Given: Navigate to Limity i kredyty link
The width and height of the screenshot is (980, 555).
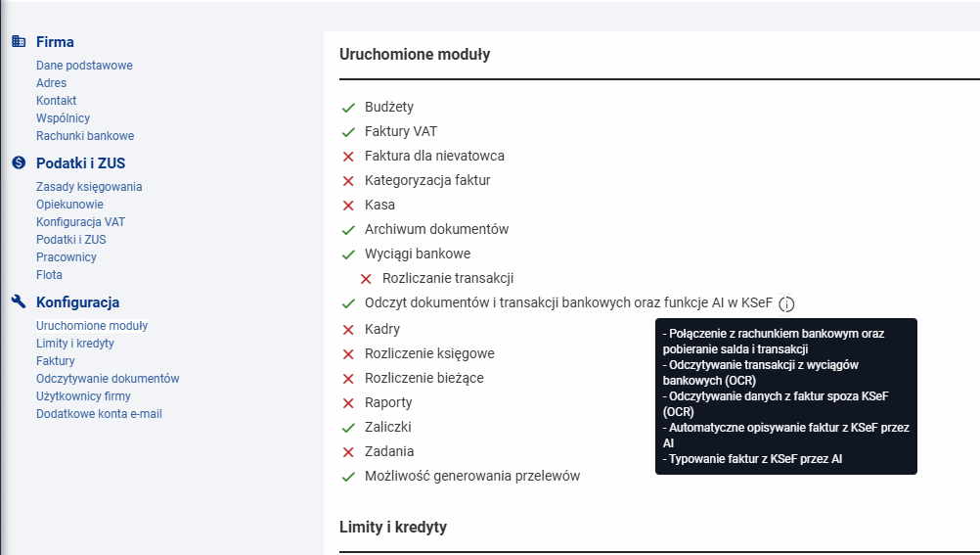Looking at the screenshot, I should pos(75,343).
